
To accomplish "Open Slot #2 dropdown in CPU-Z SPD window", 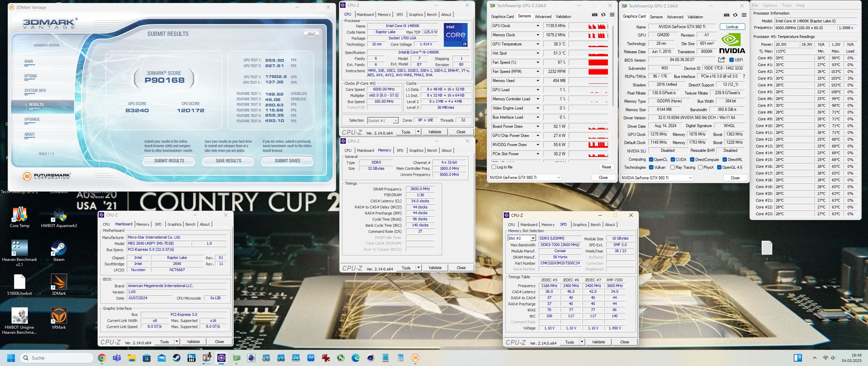I will point(521,238).
